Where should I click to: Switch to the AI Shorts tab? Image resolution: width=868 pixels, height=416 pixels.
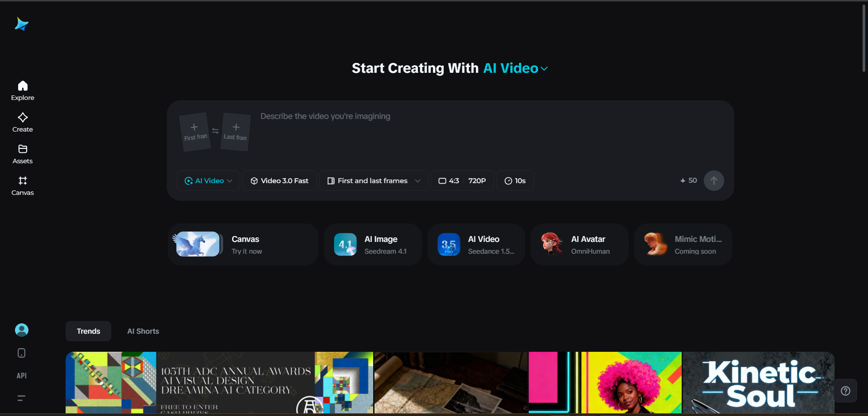point(143,331)
